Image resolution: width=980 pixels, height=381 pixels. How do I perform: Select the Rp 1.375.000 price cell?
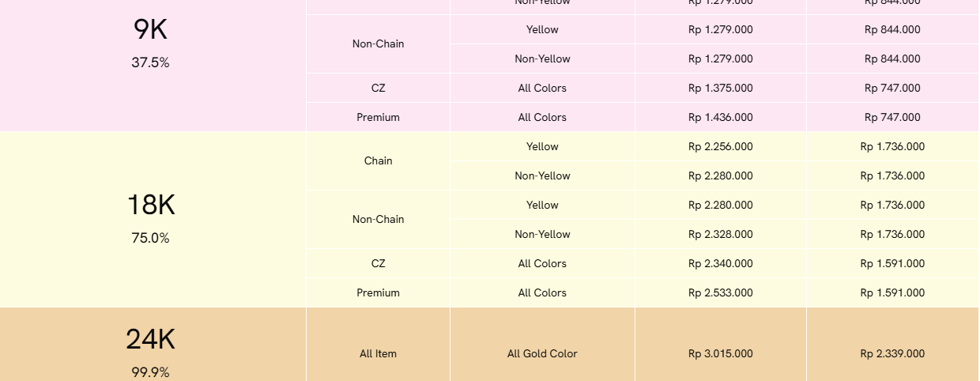point(721,88)
